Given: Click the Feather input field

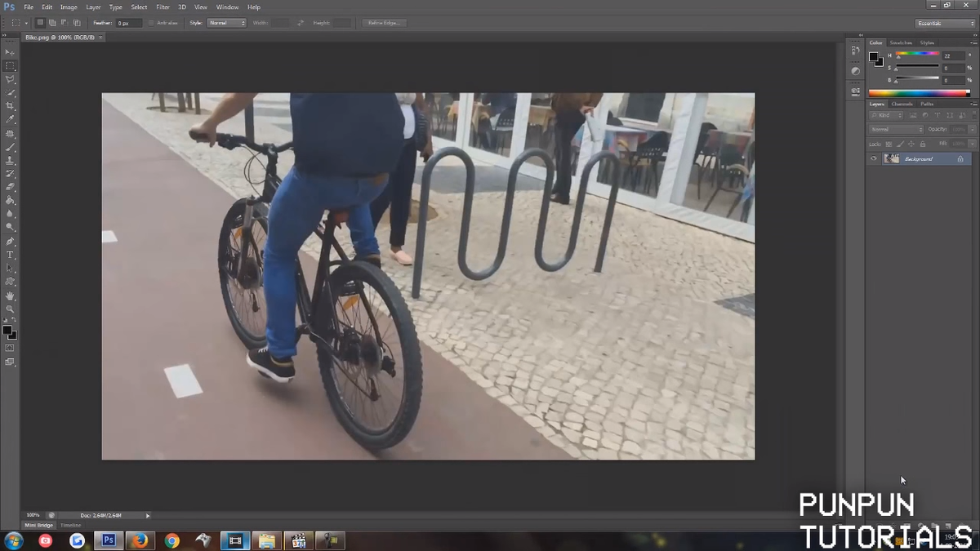Looking at the screenshot, I should point(128,23).
